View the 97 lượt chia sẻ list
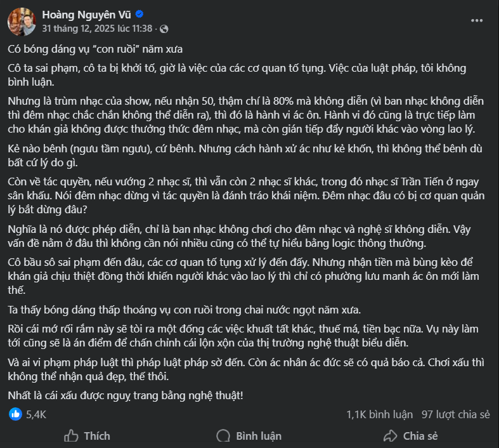The height and width of the screenshot is (448, 499). click(456, 414)
